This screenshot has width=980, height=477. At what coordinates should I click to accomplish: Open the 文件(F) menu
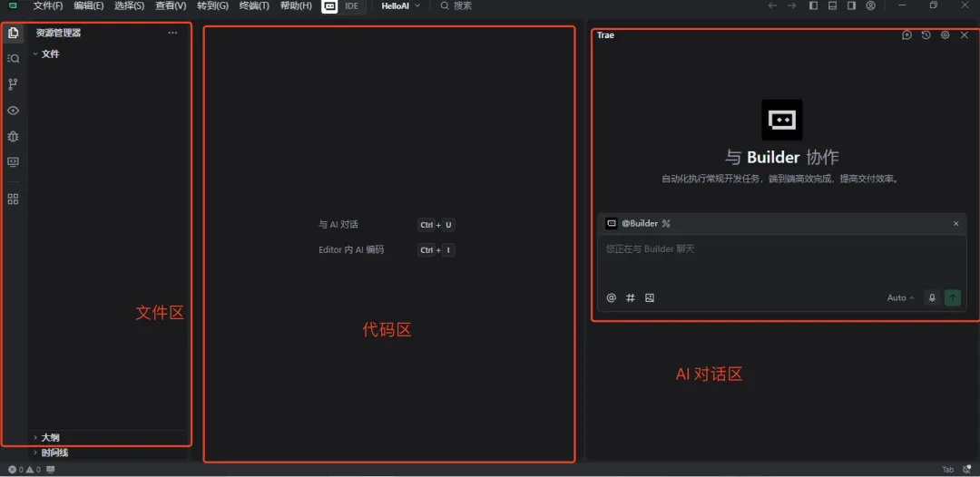point(48,5)
